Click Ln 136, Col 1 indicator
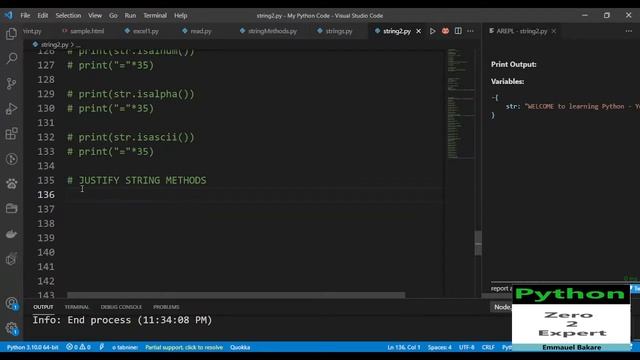Screen dimensions: 640x360 point(404,347)
